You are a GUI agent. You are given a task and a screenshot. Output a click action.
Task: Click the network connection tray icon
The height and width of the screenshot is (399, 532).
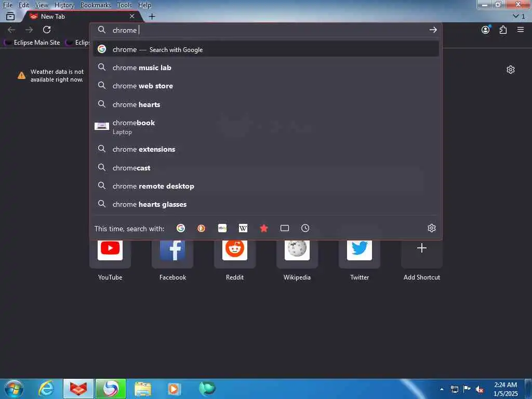click(454, 389)
